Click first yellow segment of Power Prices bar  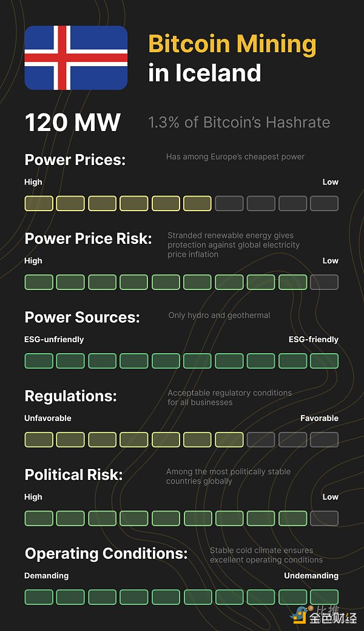[x=38, y=203]
